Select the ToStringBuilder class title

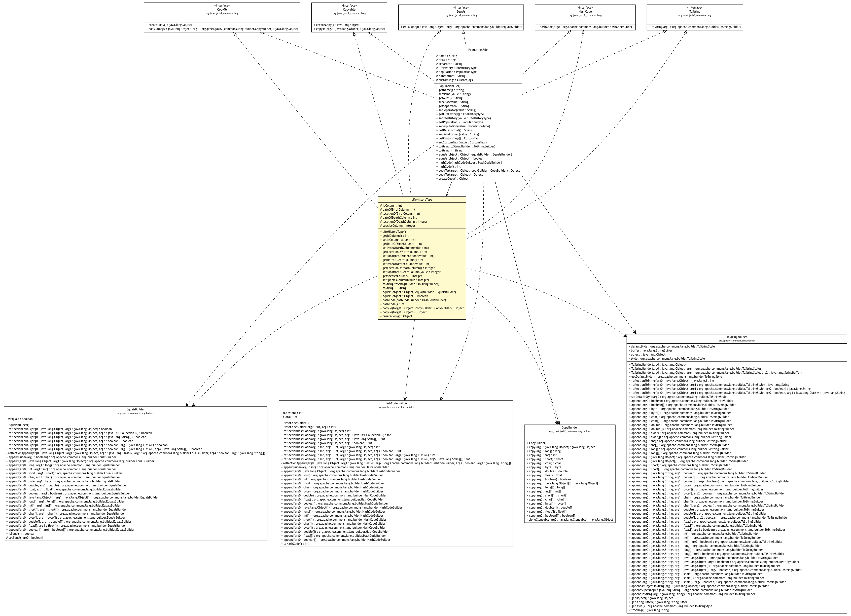pos(736,337)
